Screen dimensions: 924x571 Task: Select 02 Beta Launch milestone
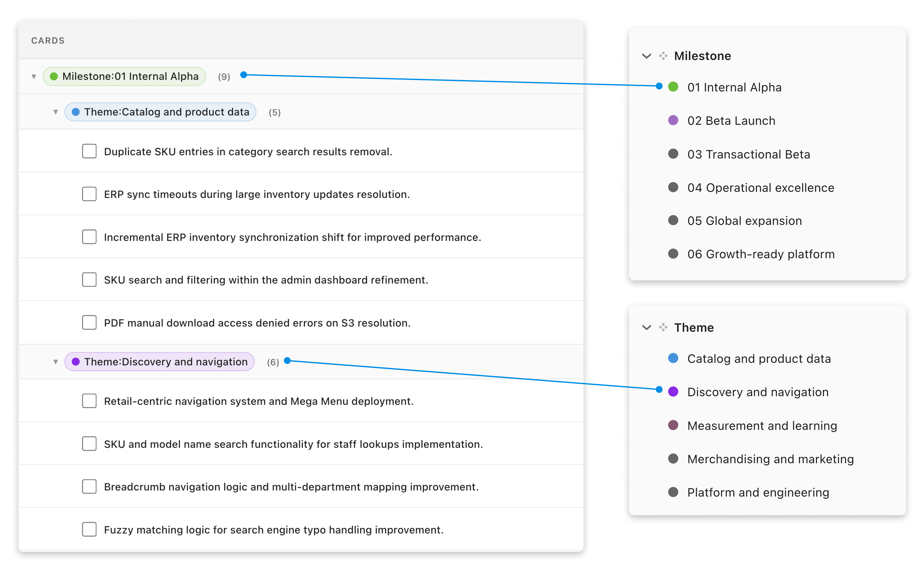pyautogui.click(x=731, y=121)
